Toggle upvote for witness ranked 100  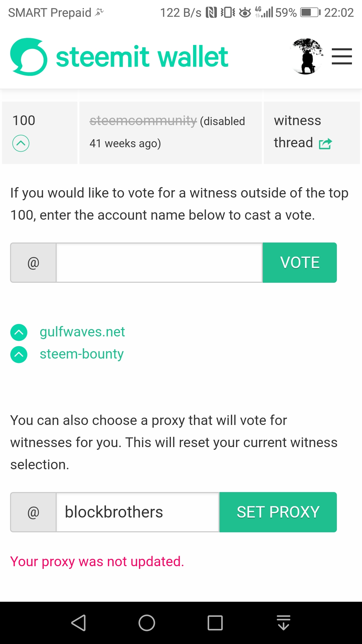point(21,144)
